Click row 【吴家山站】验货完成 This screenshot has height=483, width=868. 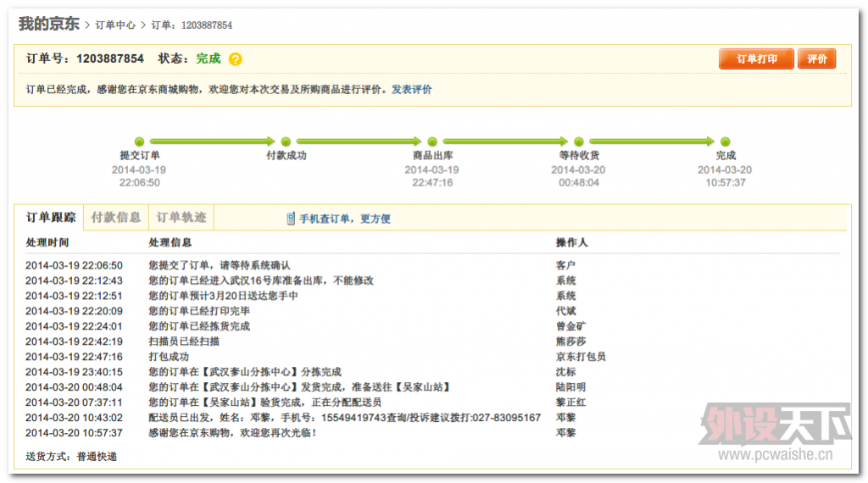pos(431,402)
